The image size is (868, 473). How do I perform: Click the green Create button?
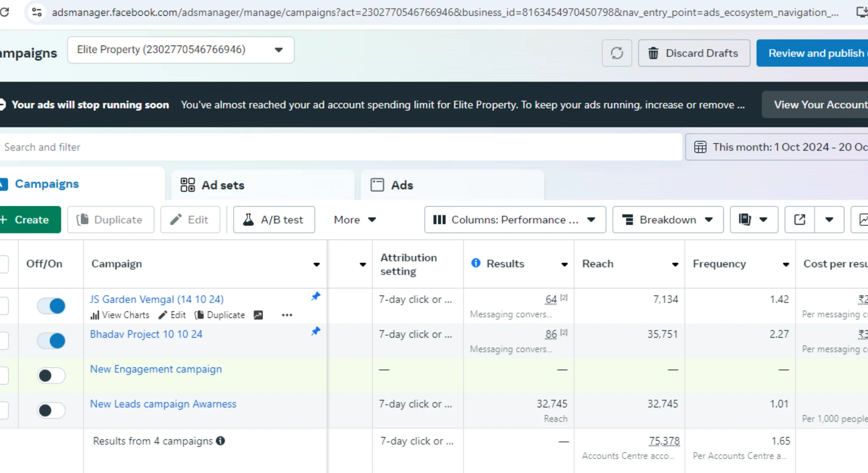click(30, 219)
